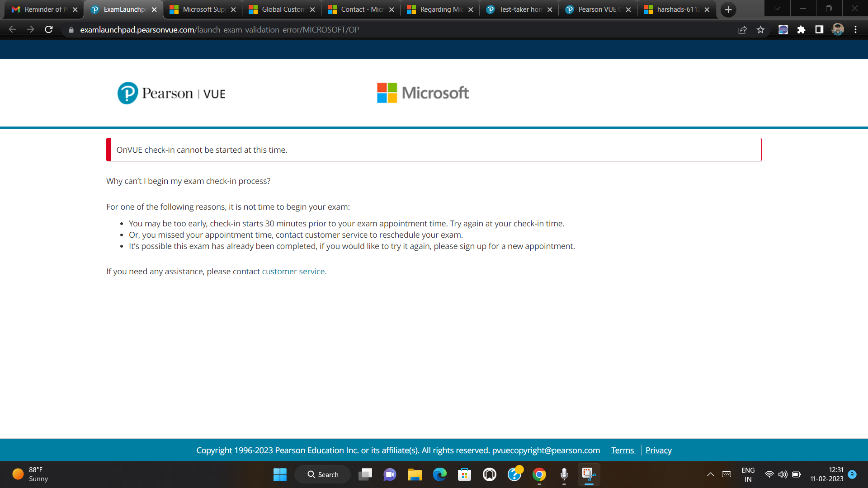Click the Microsoft logo
This screenshot has height=488, width=868.
point(423,93)
